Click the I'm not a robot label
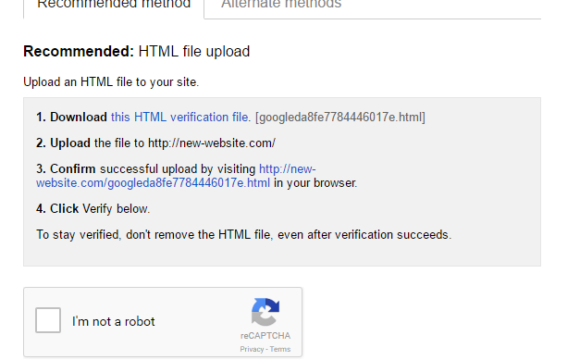This screenshot has height=360, width=580. pyautogui.click(x=114, y=322)
